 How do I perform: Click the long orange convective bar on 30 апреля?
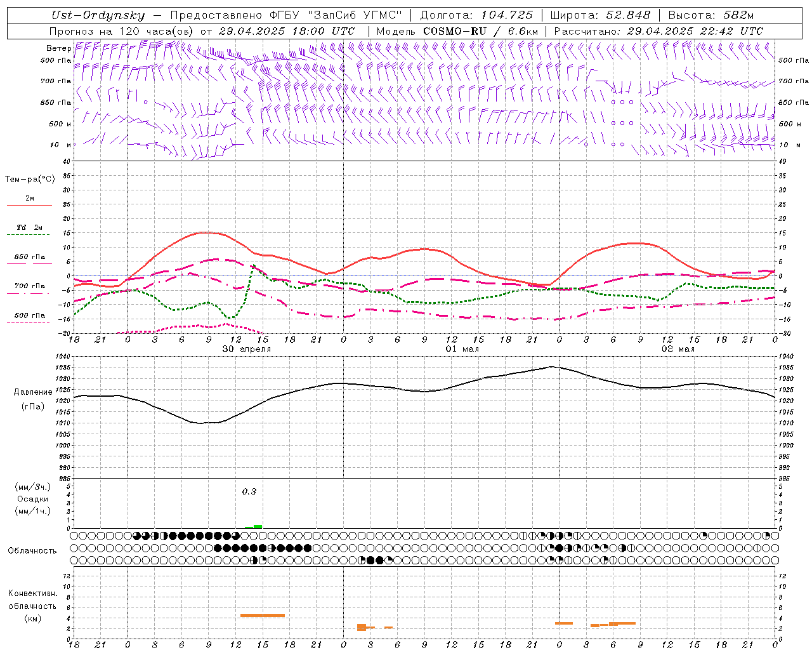(263, 615)
